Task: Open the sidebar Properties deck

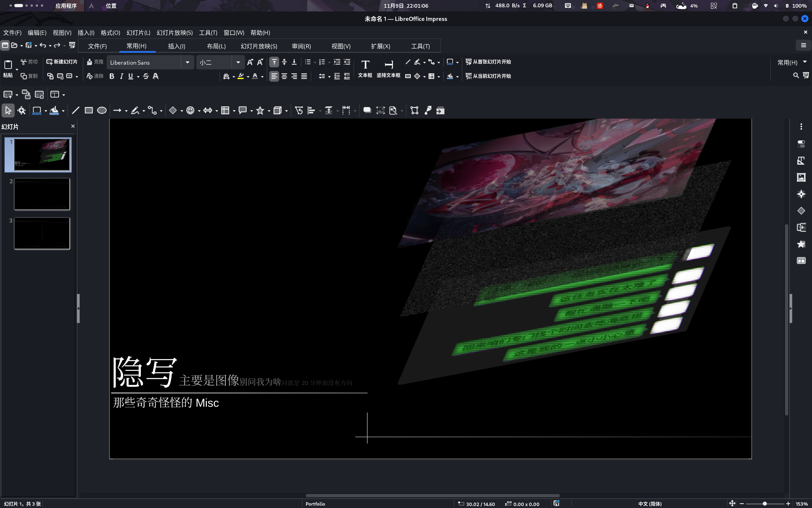Action: point(801,144)
